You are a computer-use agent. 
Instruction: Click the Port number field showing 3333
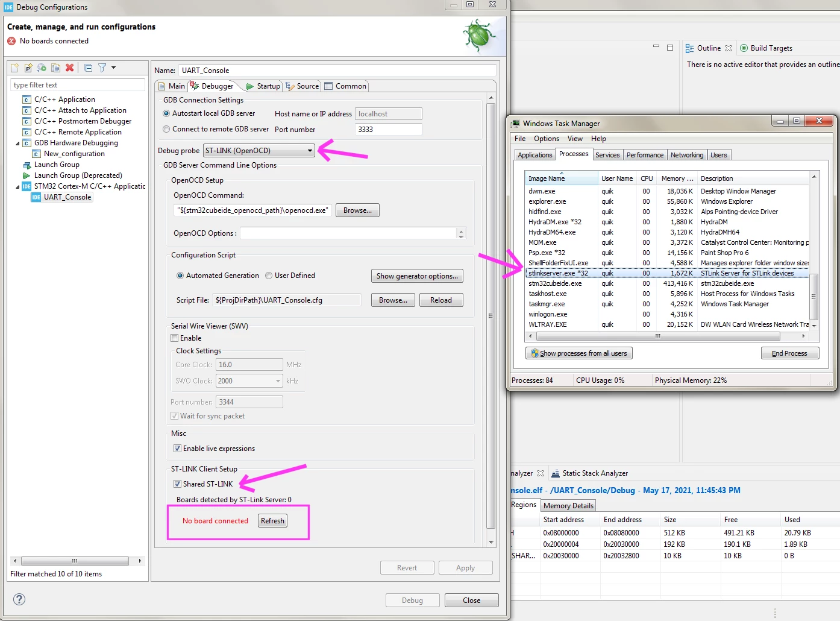(389, 130)
